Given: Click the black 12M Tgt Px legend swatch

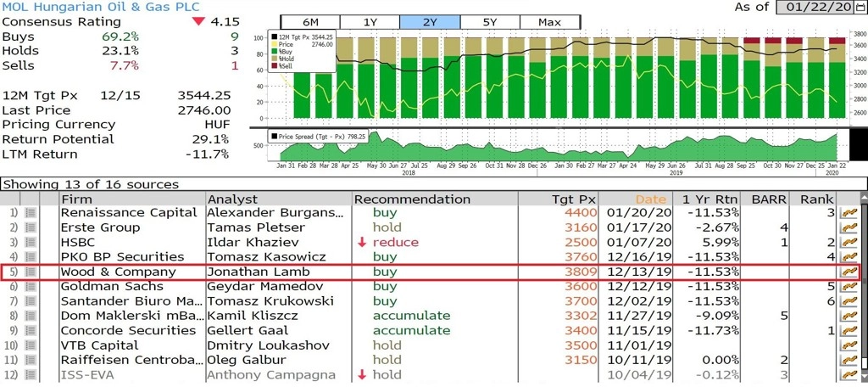Looking at the screenshot, I should pos(274,36).
